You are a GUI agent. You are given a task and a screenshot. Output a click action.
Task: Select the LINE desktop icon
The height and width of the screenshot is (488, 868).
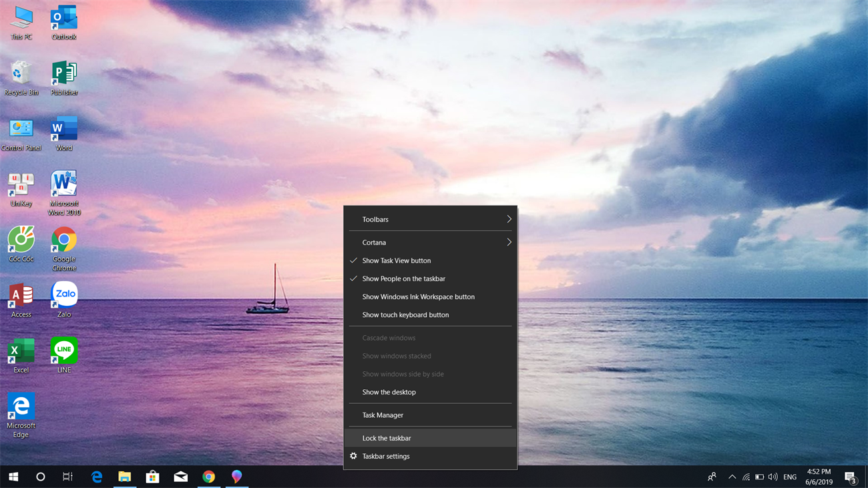[x=64, y=352]
